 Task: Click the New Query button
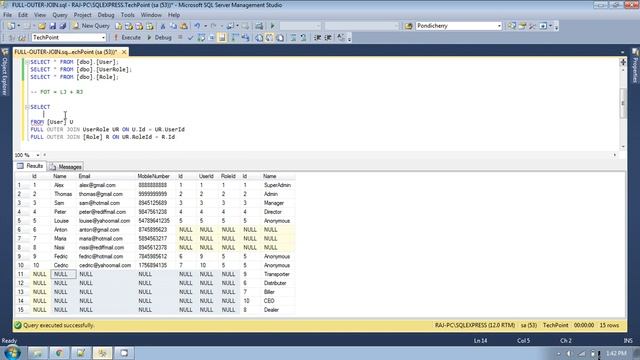[91, 26]
